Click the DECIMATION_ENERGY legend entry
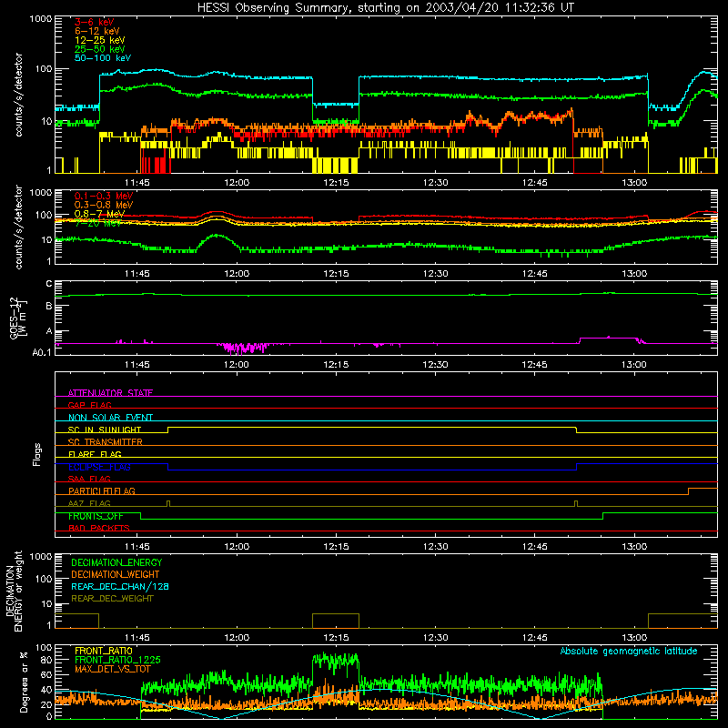 [x=116, y=562]
